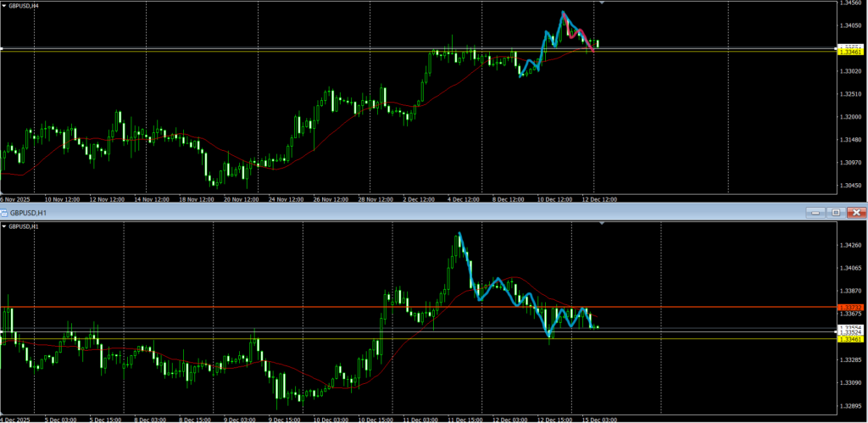This screenshot has height=423, width=868.
Task: Close the GBPUSD,H1 chart window
Action: (x=856, y=212)
